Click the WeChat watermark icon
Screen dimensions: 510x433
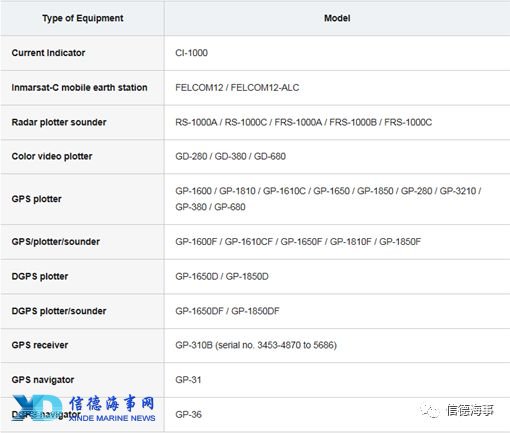pos(430,410)
